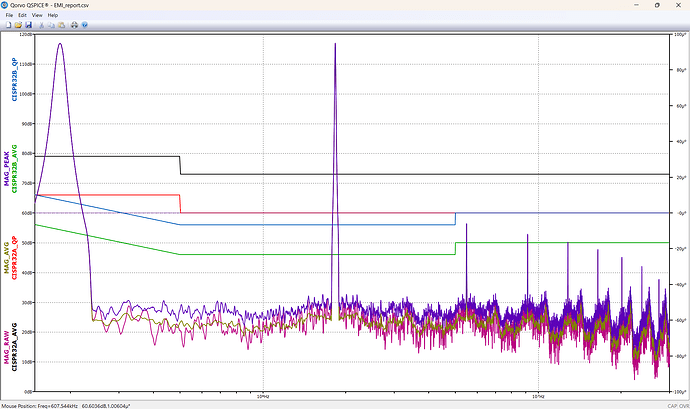Select the MAG_PEAK trace label

(x=7, y=169)
